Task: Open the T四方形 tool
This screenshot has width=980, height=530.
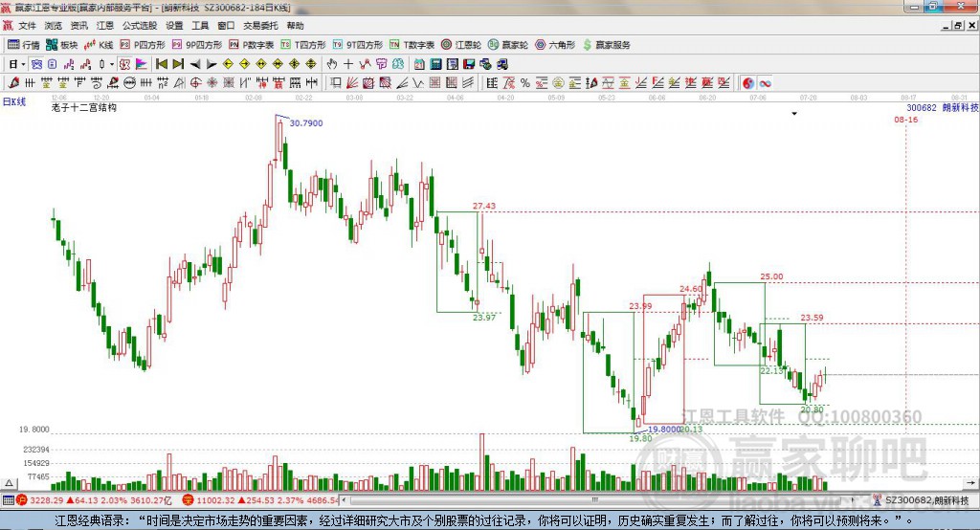Action: [303, 44]
